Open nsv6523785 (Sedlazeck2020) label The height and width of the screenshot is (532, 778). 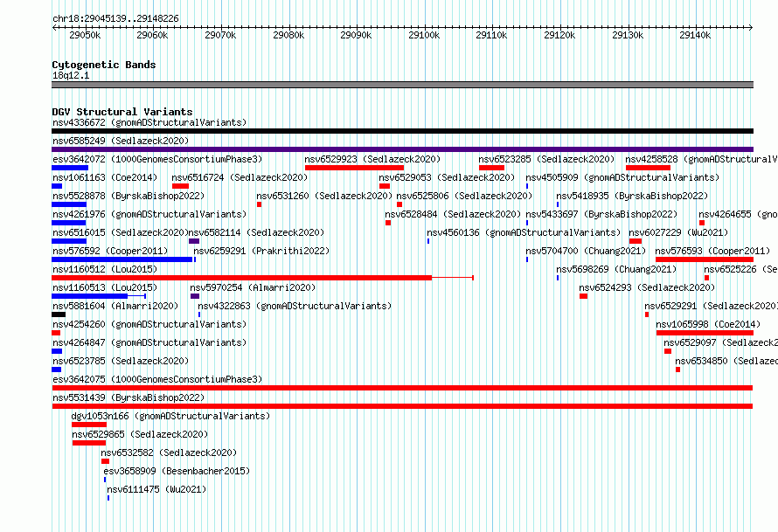(x=121, y=361)
